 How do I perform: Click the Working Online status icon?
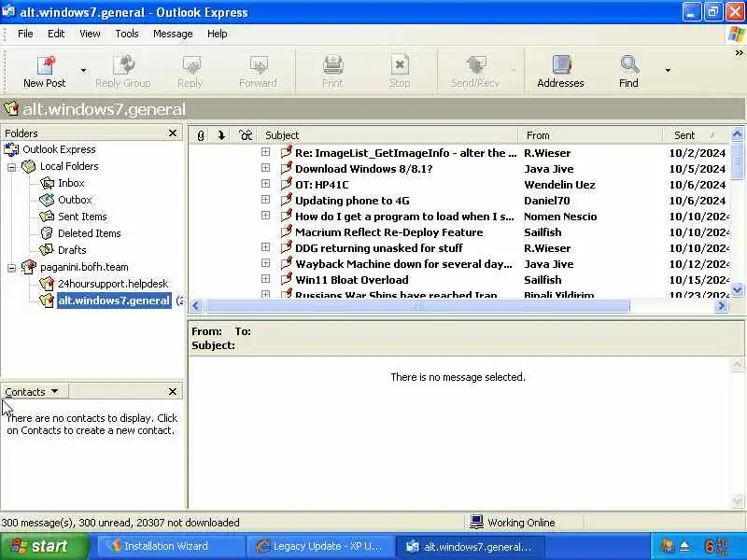(477, 522)
